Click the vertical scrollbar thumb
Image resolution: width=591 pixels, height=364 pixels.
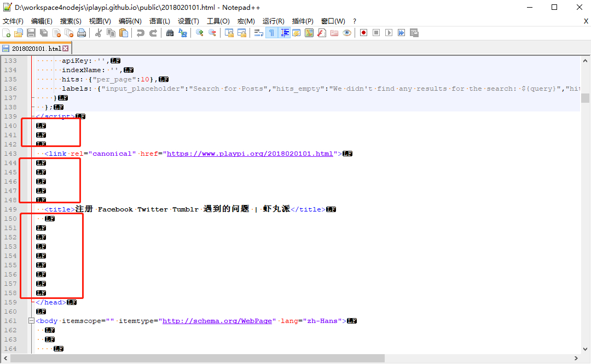[x=585, y=98]
